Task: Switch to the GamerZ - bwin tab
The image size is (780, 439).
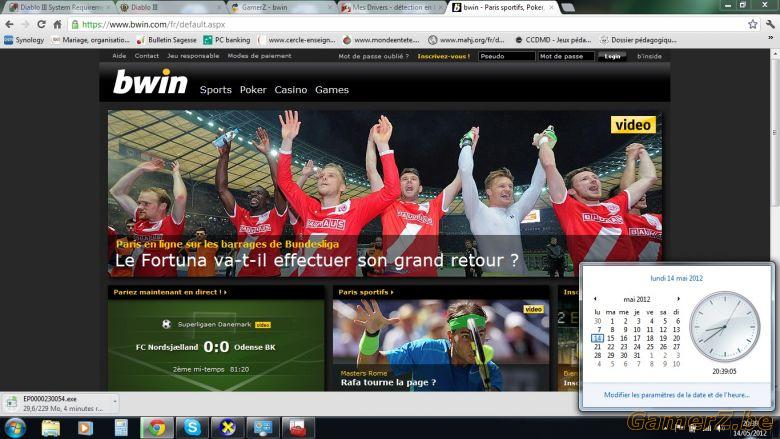Action: (282, 7)
